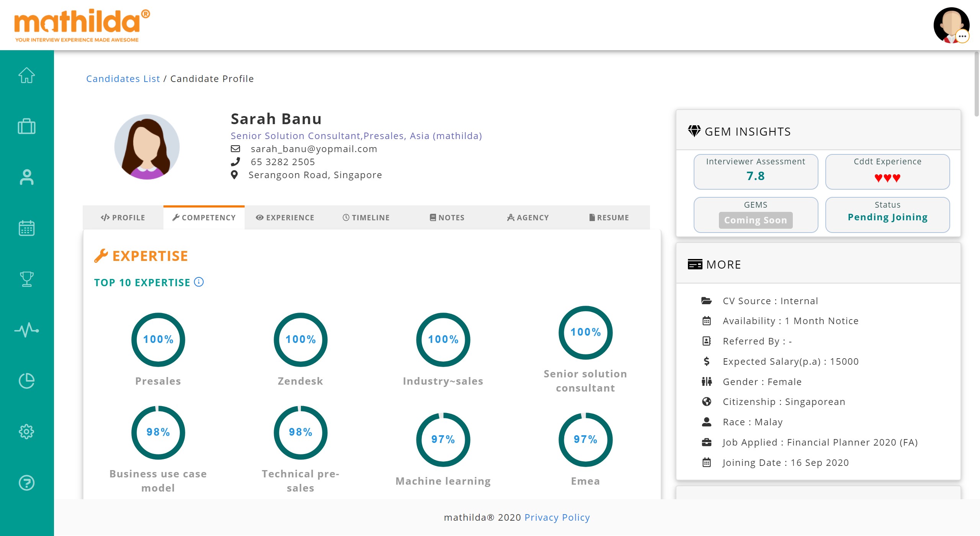Open the activity pulse icon in sidebar
This screenshot has height=536, width=980.
coord(26,330)
